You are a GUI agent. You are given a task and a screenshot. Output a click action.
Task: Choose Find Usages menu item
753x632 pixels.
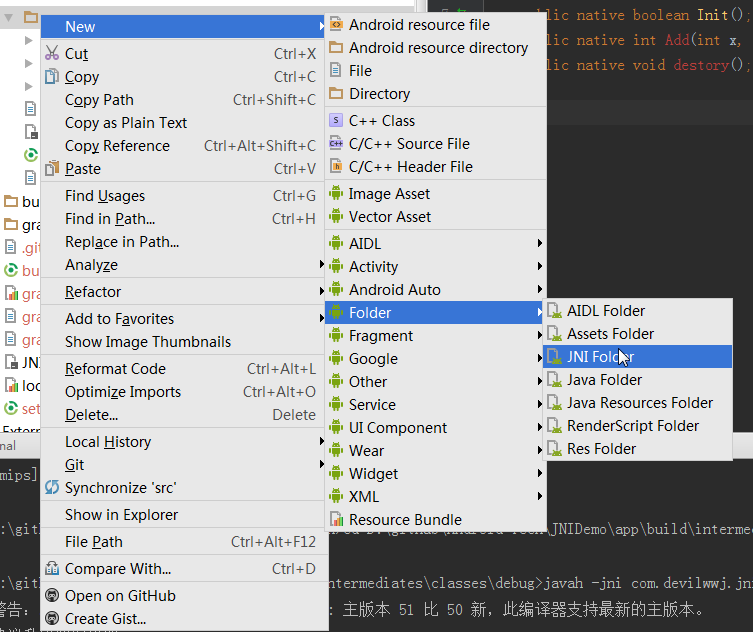(105, 196)
